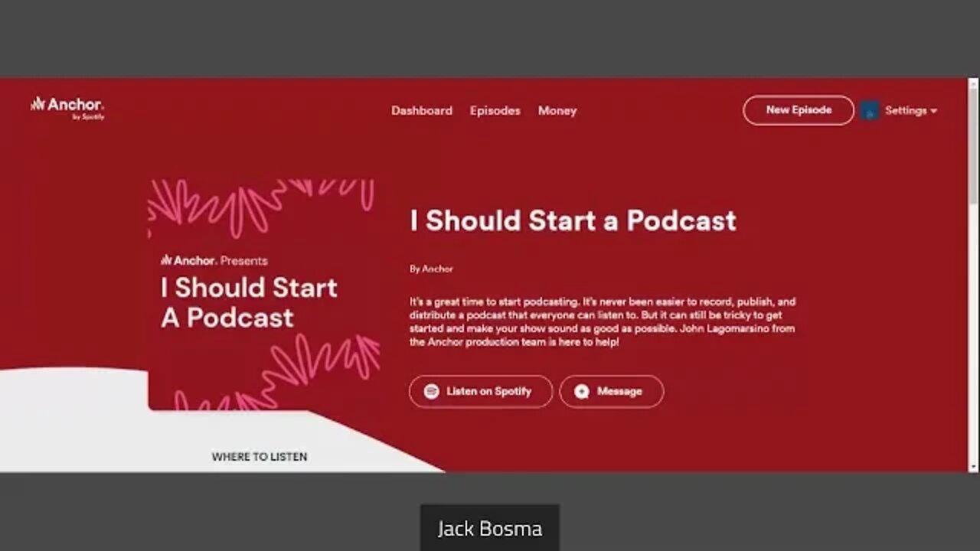Click the Spotify icon in the listen button
The width and height of the screenshot is (980, 551).
(x=432, y=391)
